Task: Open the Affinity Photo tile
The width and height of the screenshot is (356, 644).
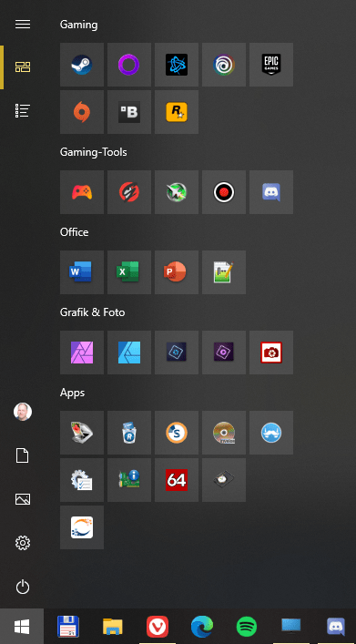Action: [82, 353]
